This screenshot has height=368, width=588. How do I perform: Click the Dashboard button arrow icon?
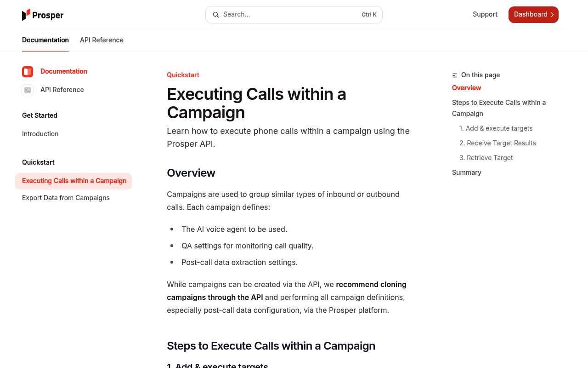[x=552, y=15]
